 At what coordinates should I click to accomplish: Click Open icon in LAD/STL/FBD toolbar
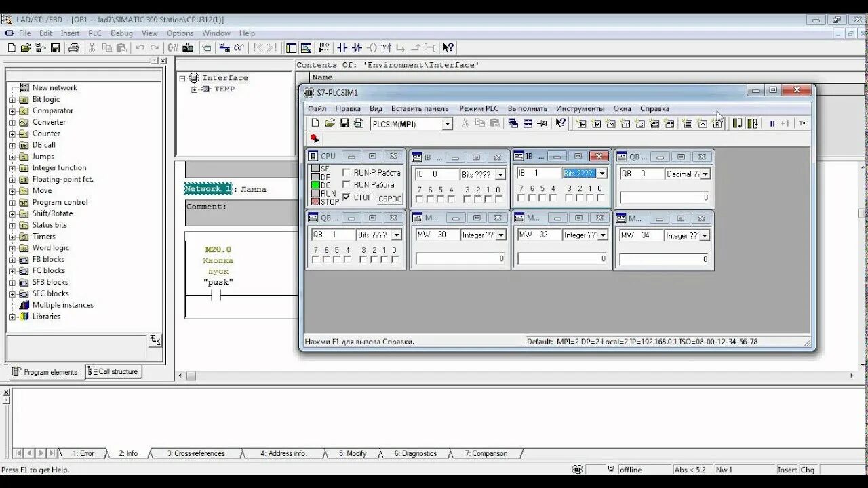pyautogui.click(x=26, y=47)
